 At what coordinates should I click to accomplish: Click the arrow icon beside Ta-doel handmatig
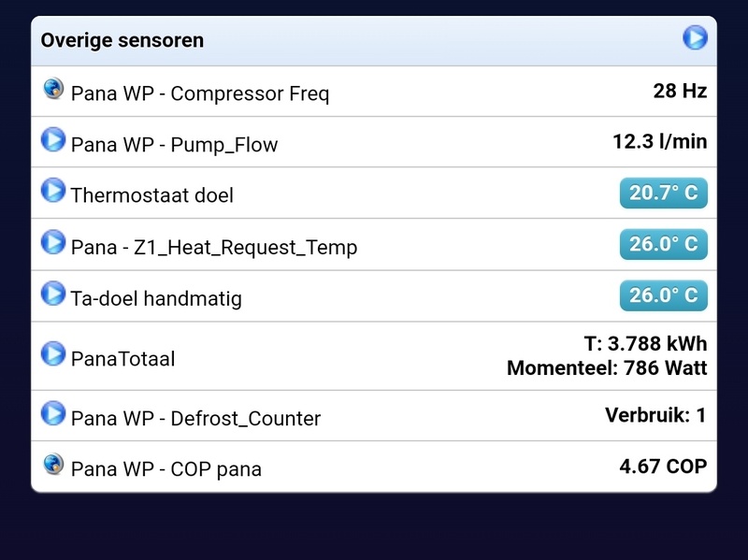click(53, 294)
